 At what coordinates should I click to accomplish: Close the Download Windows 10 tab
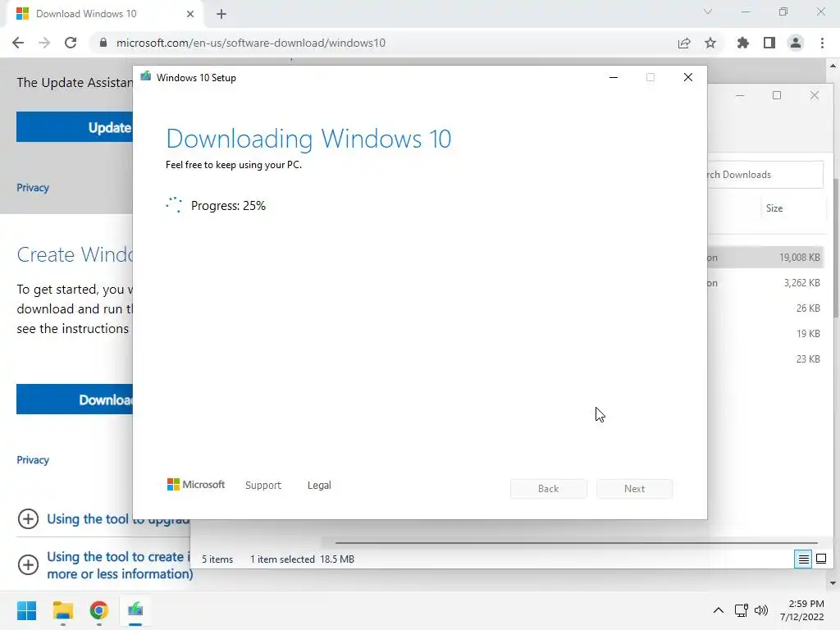tap(190, 14)
